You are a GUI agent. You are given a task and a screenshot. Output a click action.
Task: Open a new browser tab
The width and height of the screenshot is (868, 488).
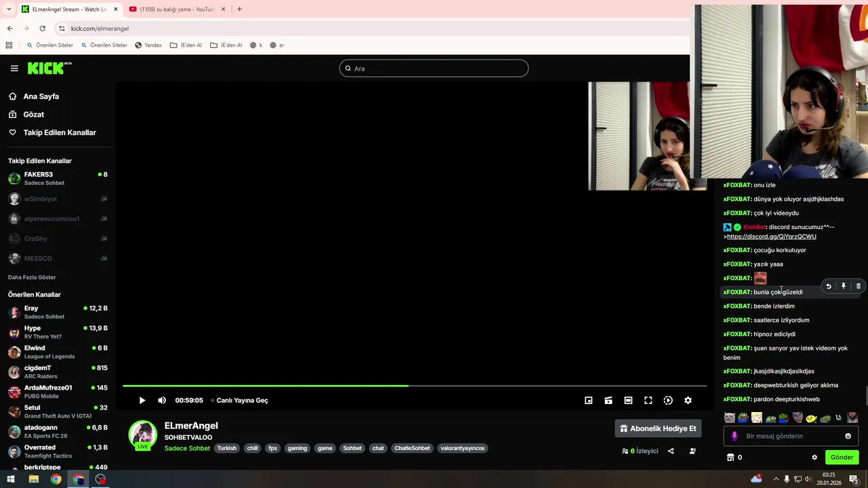239,9
